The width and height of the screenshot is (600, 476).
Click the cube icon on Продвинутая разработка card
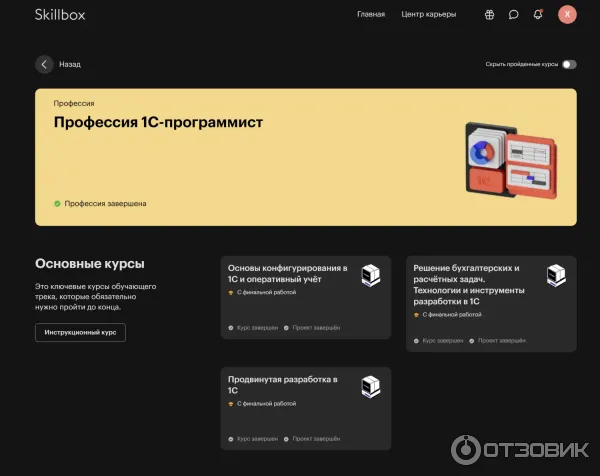[x=370, y=386]
